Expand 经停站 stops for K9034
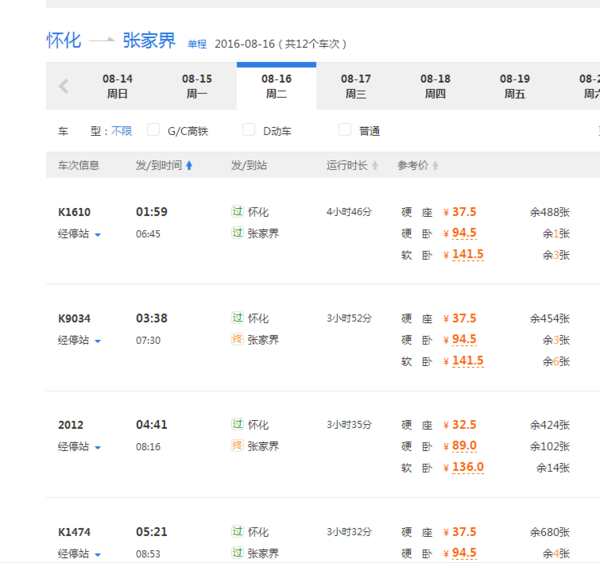The width and height of the screenshot is (600, 563). [x=79, y=340]
